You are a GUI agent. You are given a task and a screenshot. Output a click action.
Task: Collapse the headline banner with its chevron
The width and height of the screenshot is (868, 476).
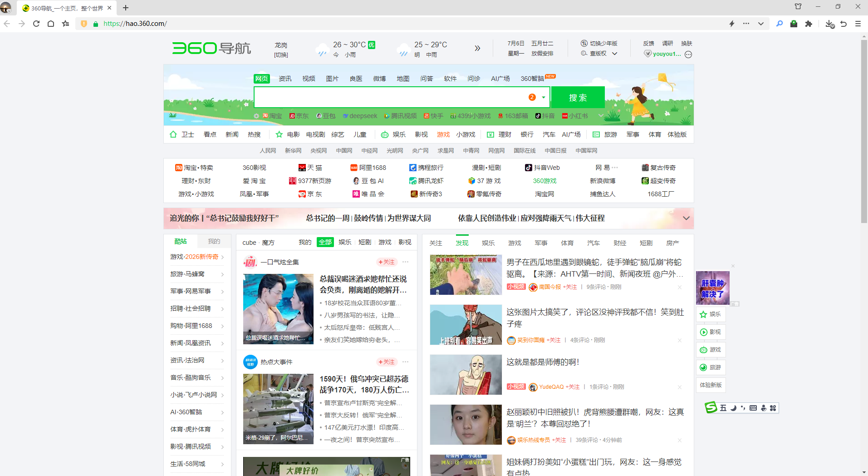[686, 218]
